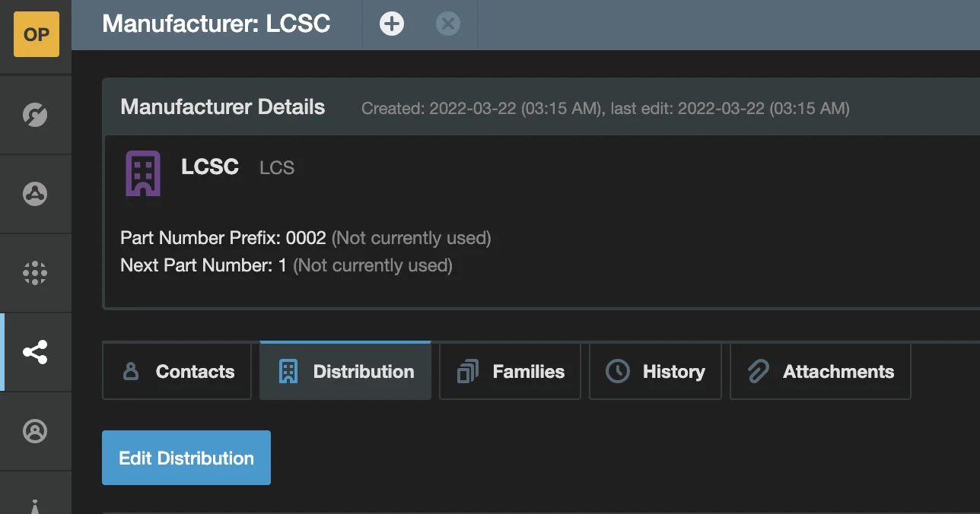
Task: Select the Manufacturer: LCSC title tab
Action: pos(216,24)
